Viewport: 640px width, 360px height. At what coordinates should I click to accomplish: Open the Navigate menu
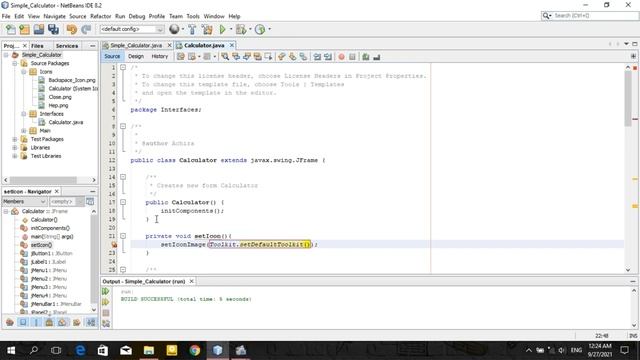(x=54, y=16)
